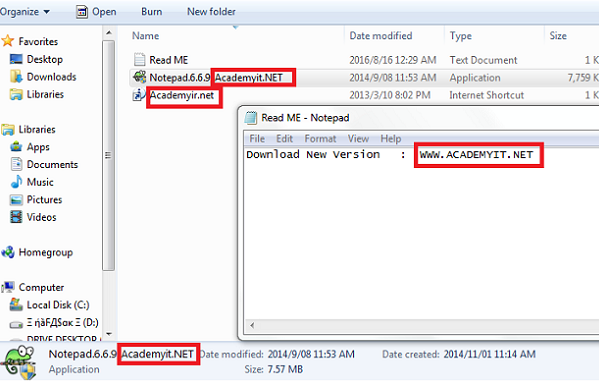This screenshot has width=599, height=387.
Task: Click the chameleon application icon in details pane
Action: (x=20, y=363)
